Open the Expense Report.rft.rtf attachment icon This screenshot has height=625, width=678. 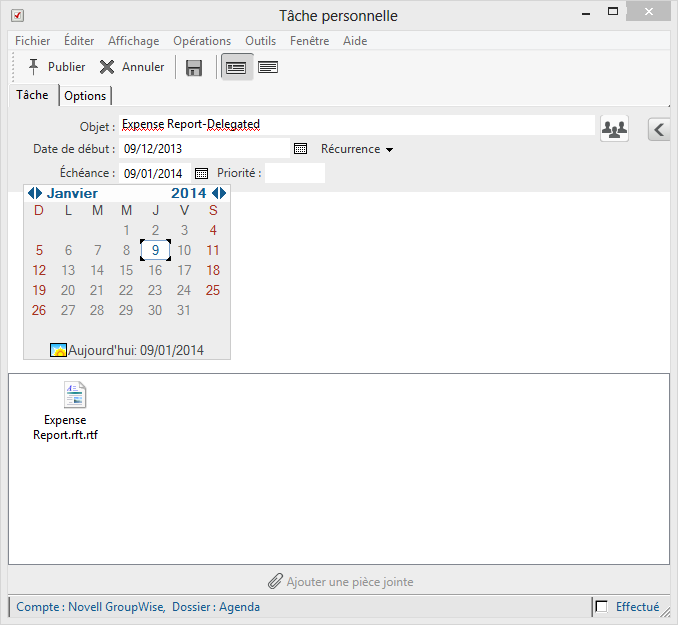(x=75, y=395)
